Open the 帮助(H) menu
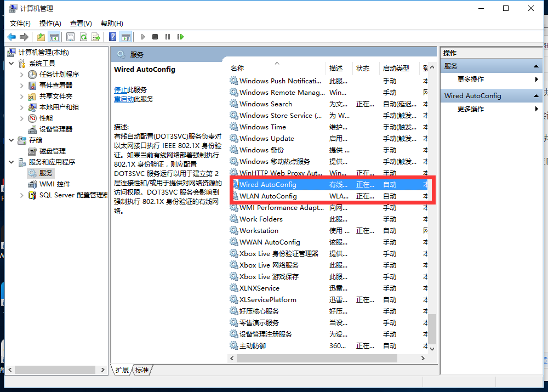548x392 pixels. [112, 24]
